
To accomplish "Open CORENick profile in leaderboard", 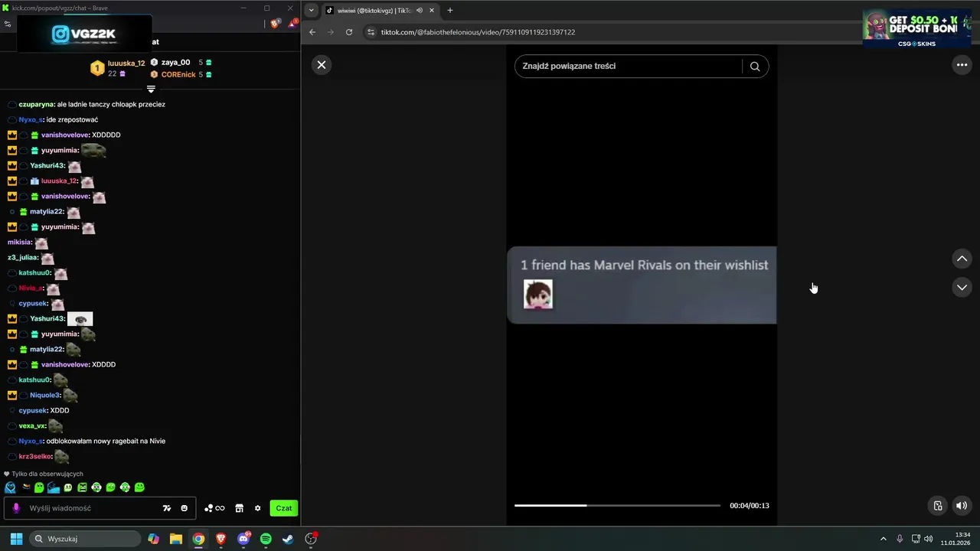I will coord(178,75).
